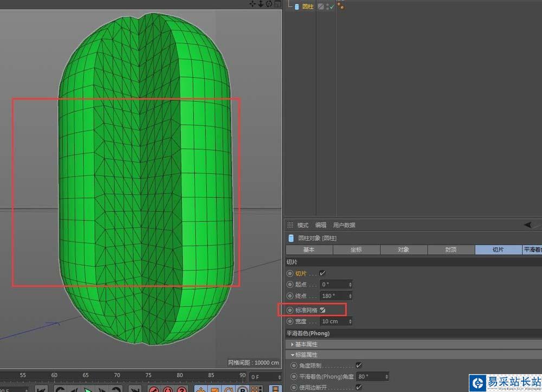Click the next keyframe button
542x392 pixels.
coord(116,389)
